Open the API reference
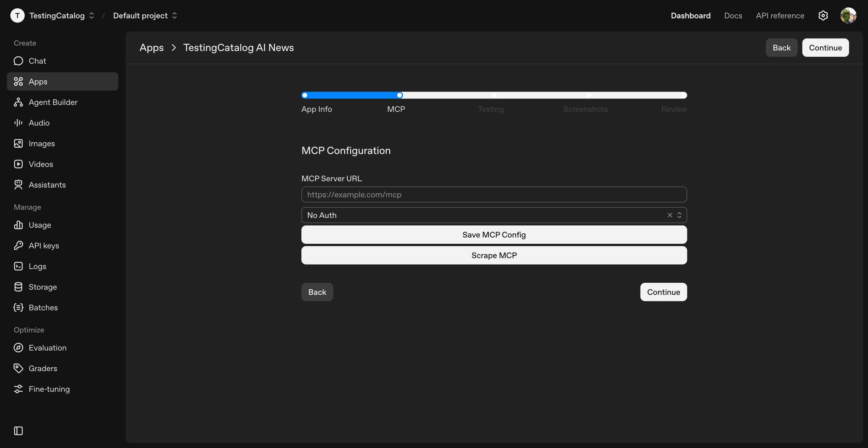868x448 pixels. click(x=779, y=15)
